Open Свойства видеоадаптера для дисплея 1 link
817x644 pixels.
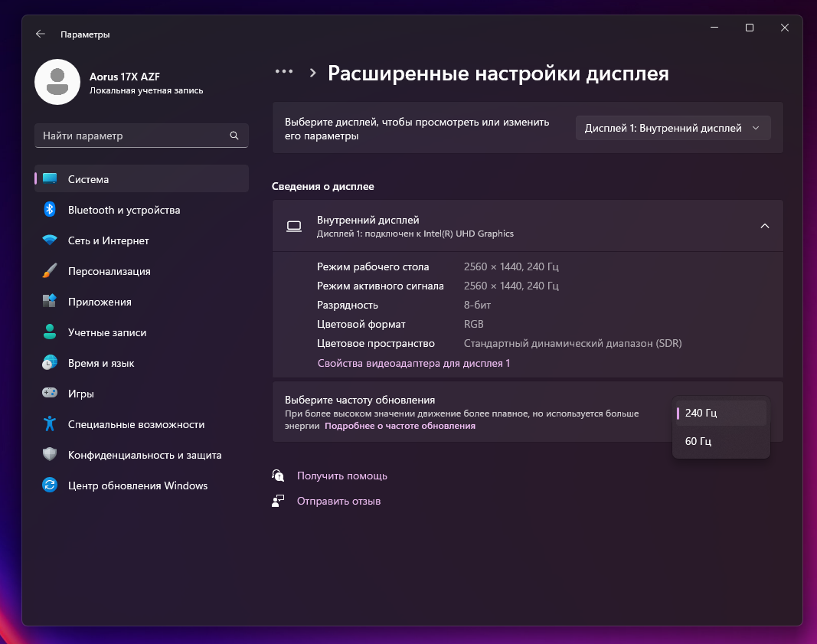413,363
